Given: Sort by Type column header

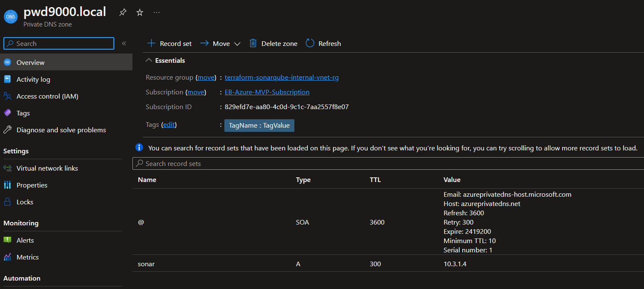Looking at the screenshot, I should pyautogui.click(x=303, y=179).
